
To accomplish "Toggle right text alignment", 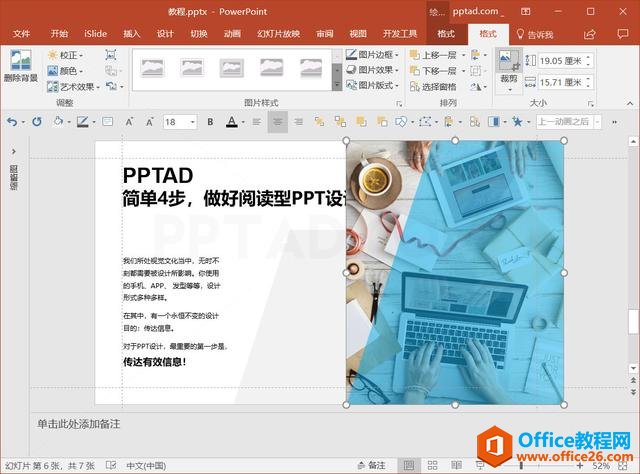I will pos(299,122).
